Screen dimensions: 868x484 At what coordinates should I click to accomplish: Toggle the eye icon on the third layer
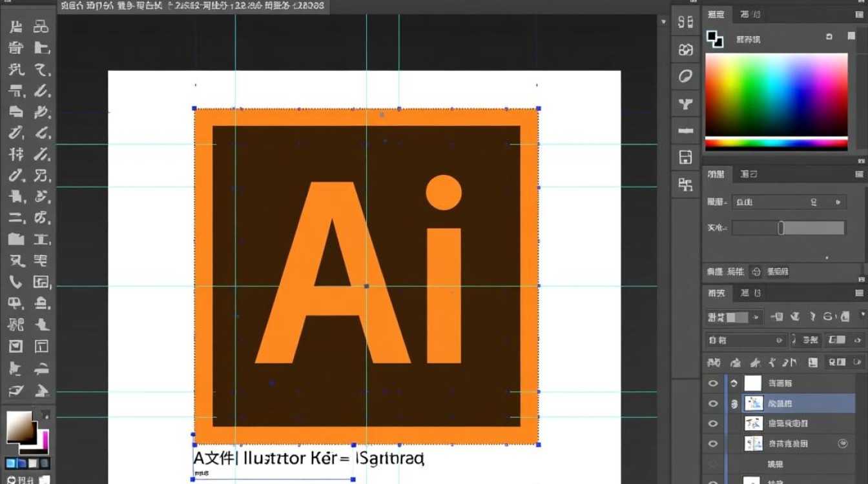(713, 424)
